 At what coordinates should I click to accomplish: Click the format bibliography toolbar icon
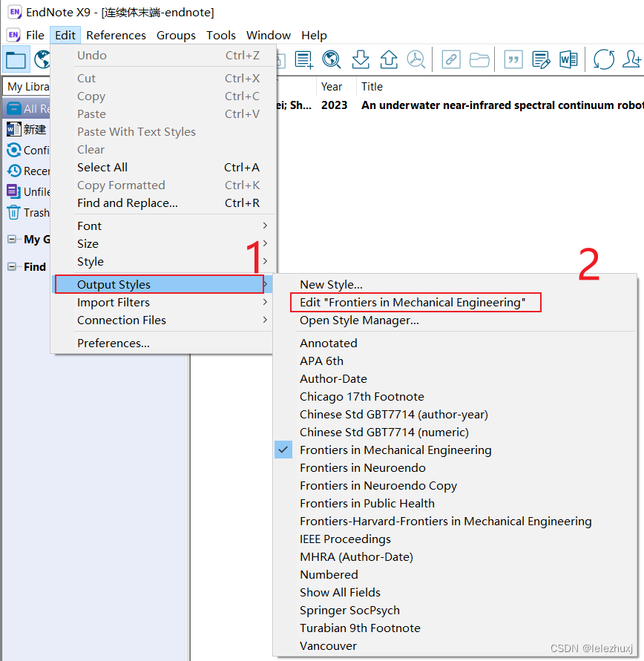pyautogui.click(x=541, y=59)
